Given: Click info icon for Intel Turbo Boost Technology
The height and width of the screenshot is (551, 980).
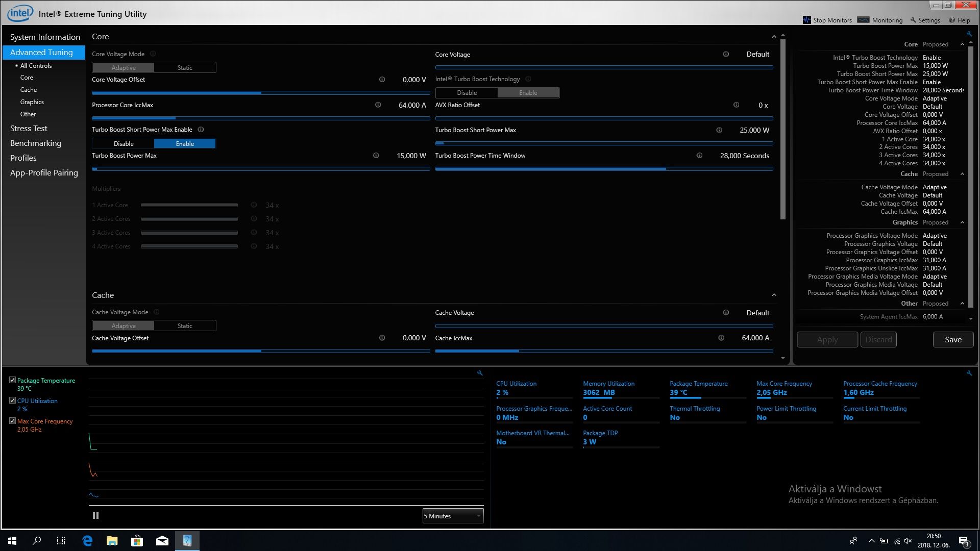Looking at the screenshot, I should pos(528,79).
